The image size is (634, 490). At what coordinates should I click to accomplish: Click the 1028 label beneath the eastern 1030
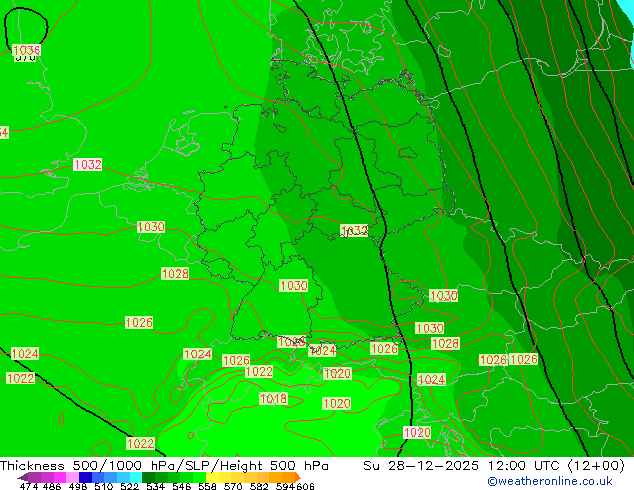pyautogui.click(x=445, y=344)
